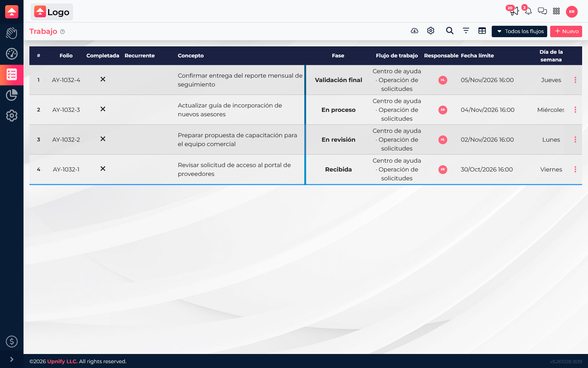Sort by the Fecha límite column header
This screenshot has height=368, width=588.
click(x=477, y=56)
